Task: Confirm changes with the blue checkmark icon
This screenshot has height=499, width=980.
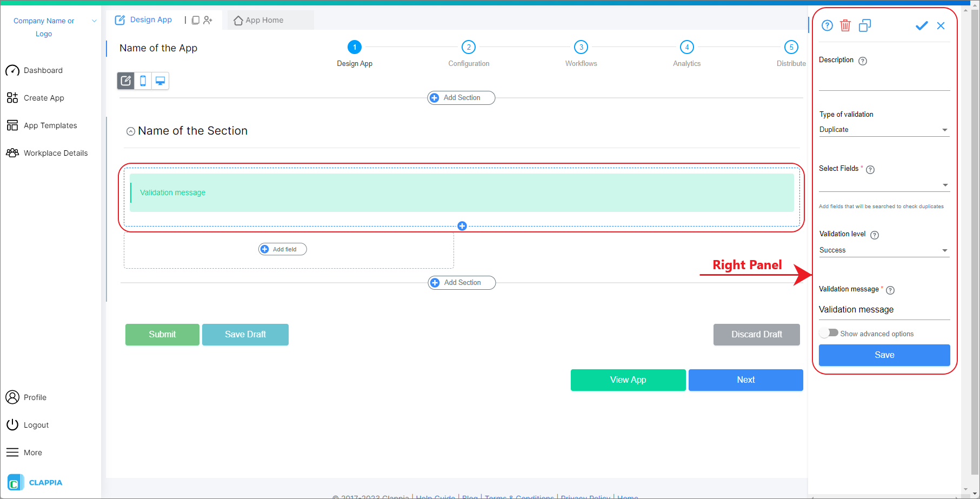Action: pyautogui.click(x=922, y=25)
